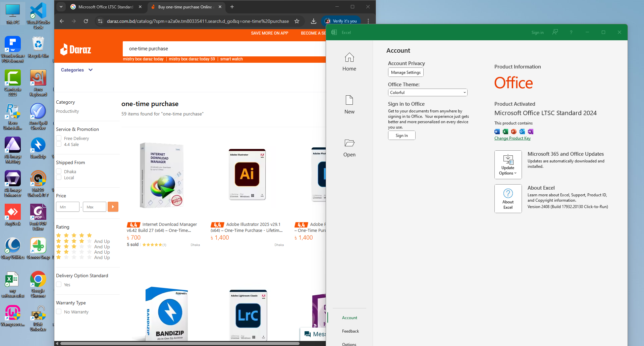
Task: Click Sign in in Excel title bar
Action: (537, 33)
